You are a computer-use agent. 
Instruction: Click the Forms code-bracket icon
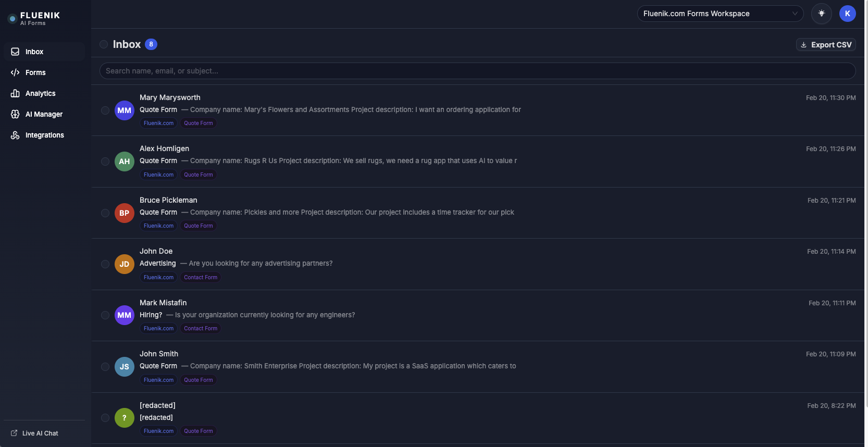click(15, 72)
